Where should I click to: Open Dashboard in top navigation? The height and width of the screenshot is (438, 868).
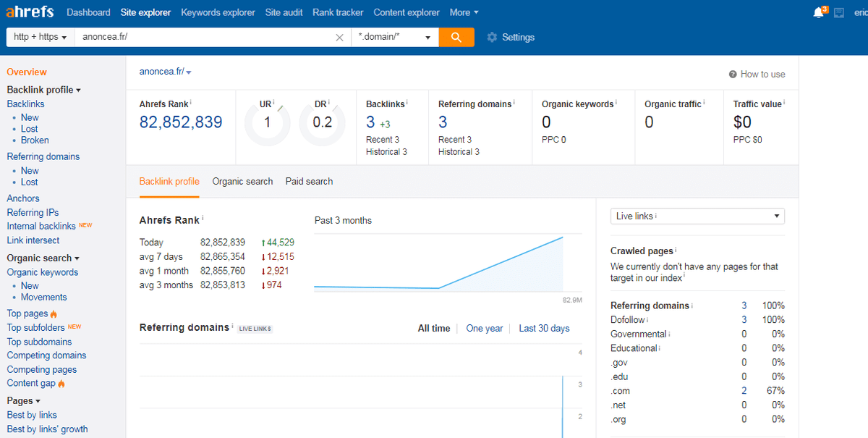(x=88, y=12)
